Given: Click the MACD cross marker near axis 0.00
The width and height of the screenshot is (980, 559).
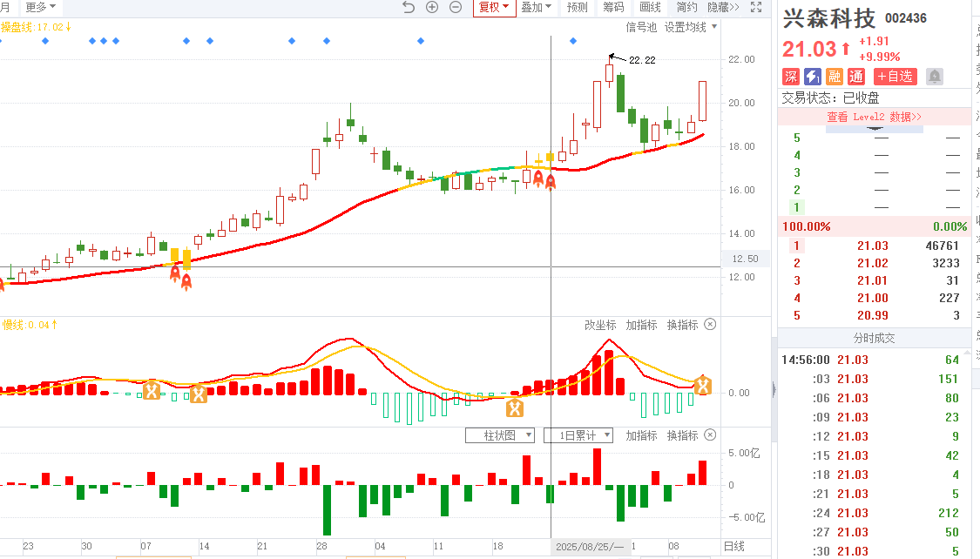Looking at the screenshot, I should [x=703, y=386].
